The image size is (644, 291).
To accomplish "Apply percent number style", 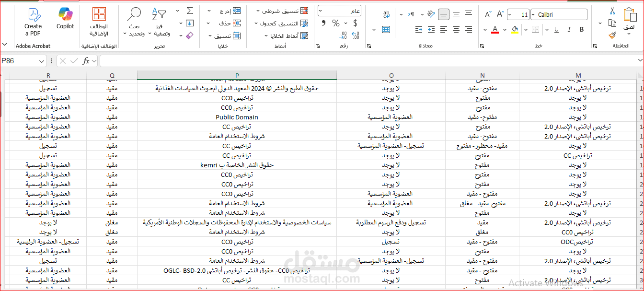I will 335,23.
